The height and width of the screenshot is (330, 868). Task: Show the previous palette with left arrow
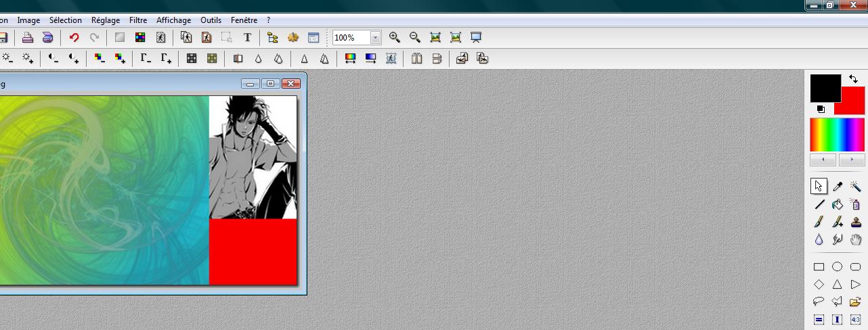click(823, 160)
